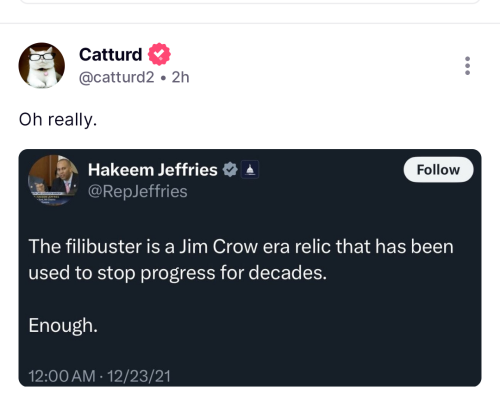Click the government capitol building badge icon
This screenshot has width=500, height=406.
point(250,170)
